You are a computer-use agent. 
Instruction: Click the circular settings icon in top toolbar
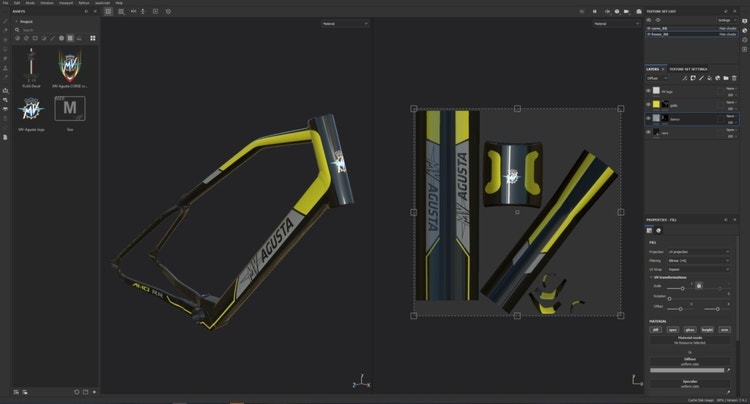click(x=168, y=11)
